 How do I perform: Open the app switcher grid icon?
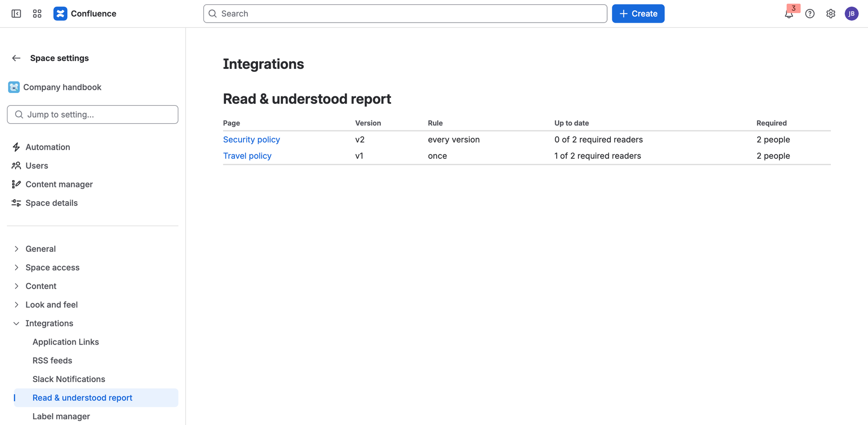37,14
